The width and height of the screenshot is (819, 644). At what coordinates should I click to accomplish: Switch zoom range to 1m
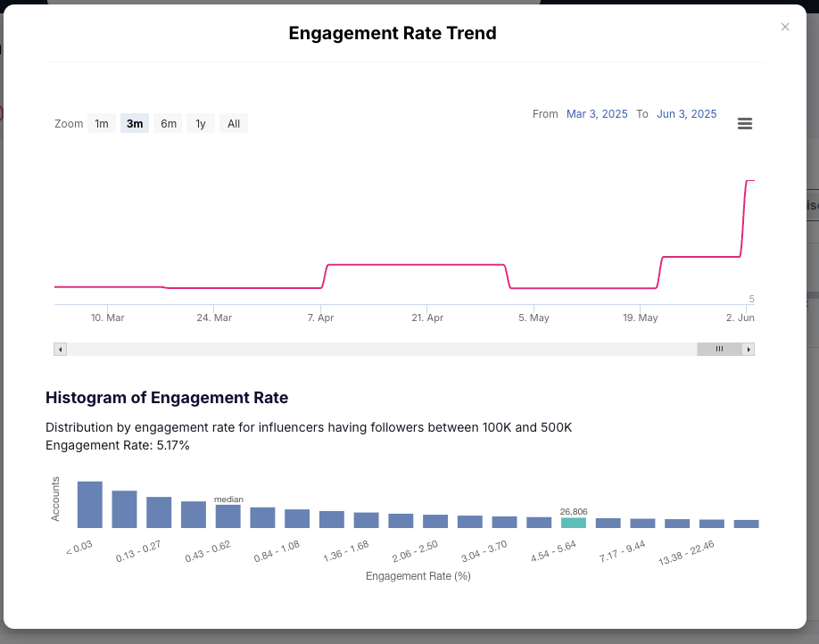click(x=102, y=123)
